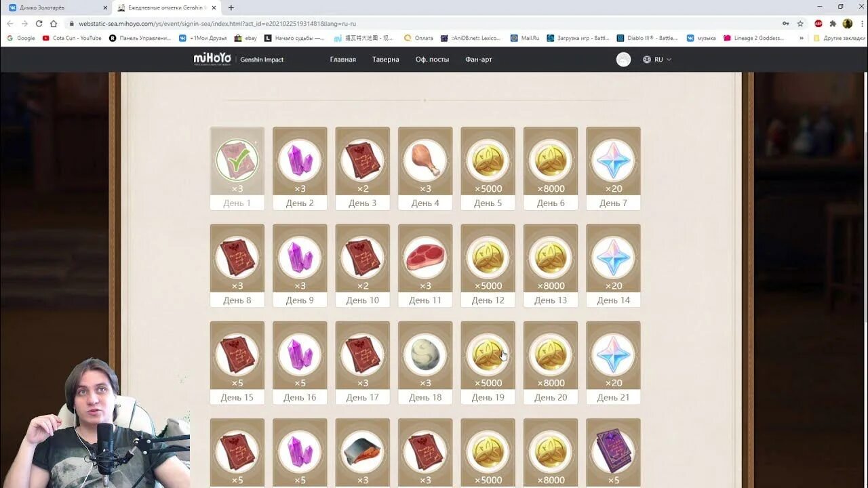The width and height of the screenshot is (868, 488).
Task: Click the Day 18 white egg reward
Action: click(x=425, y=363)
